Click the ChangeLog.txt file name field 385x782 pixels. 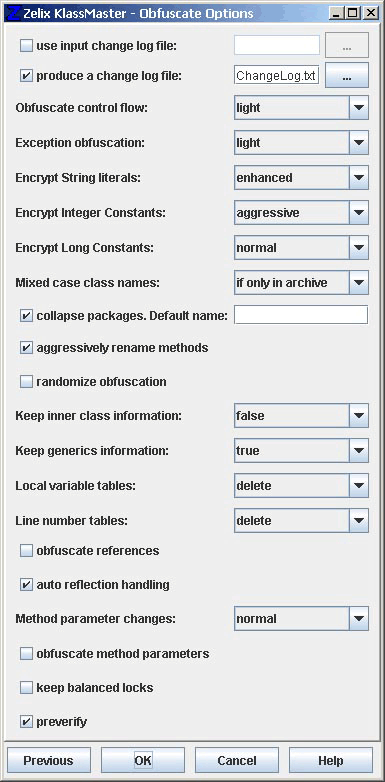pyautogui.click(x=277, y=75)
